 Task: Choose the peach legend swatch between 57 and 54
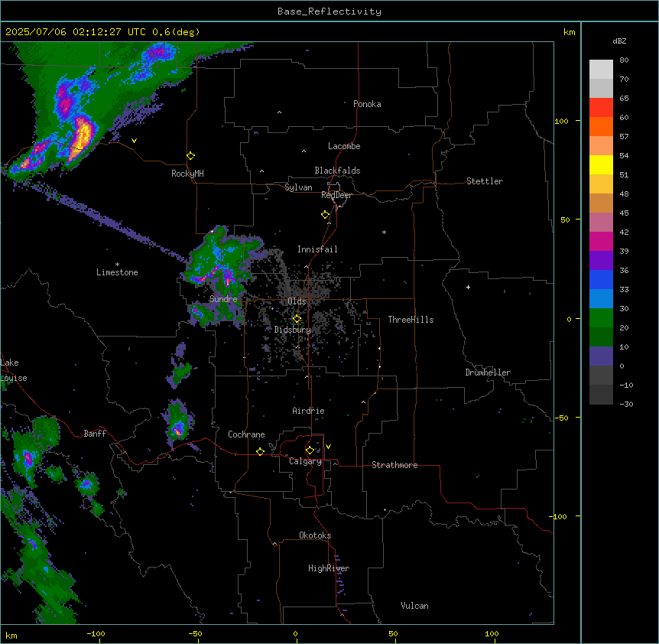point(601,146)
